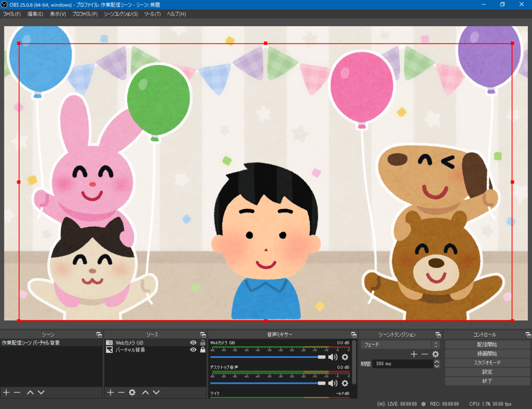532x409 pixels.
Task: Click the 配信開始 button
Action: click(487, 344)
